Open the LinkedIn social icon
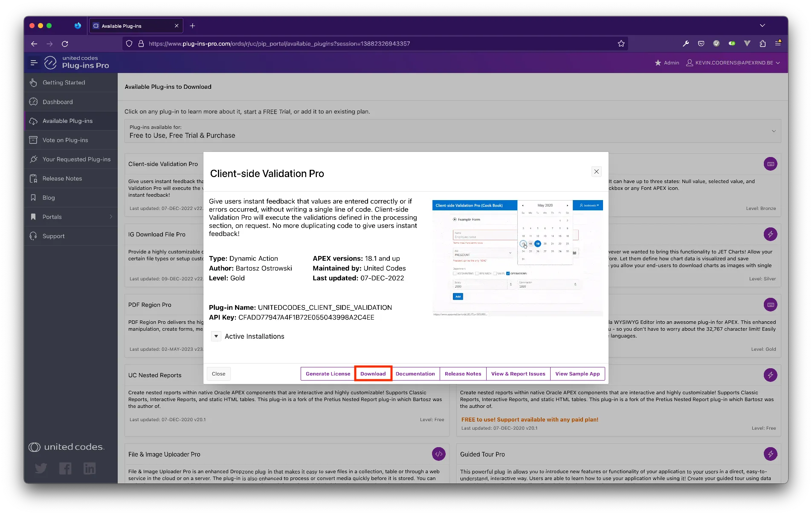 point(90,468)
